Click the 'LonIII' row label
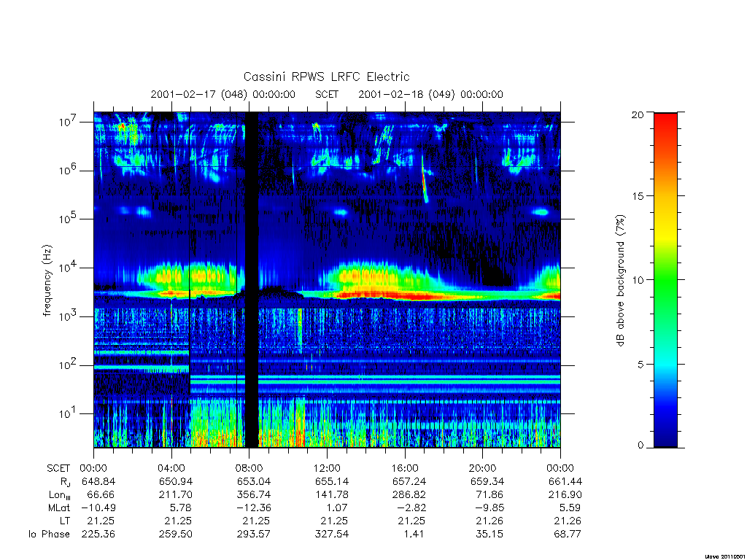747x560 pixels. tap(60, 495)
